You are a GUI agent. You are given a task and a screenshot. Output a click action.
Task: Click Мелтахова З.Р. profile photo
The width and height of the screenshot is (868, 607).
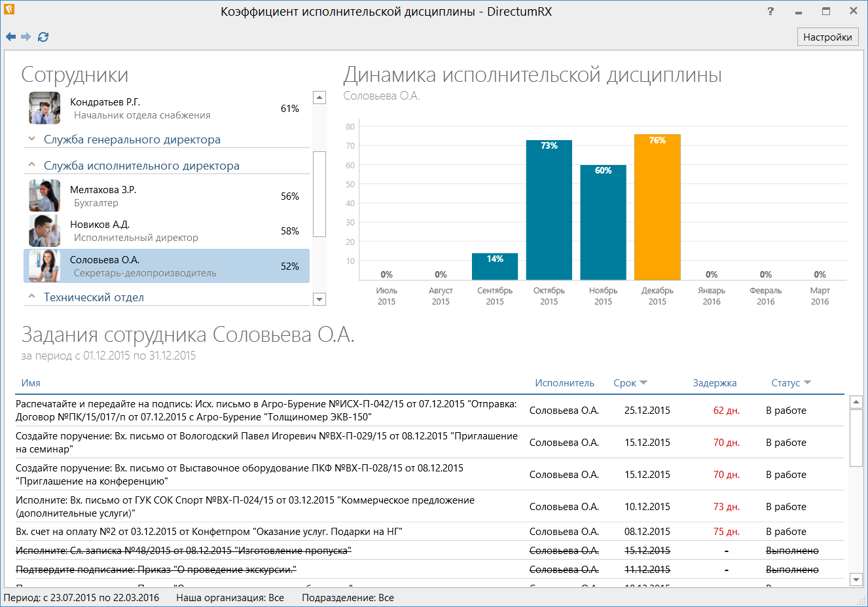pyautogui.click(x=45, y=196)
